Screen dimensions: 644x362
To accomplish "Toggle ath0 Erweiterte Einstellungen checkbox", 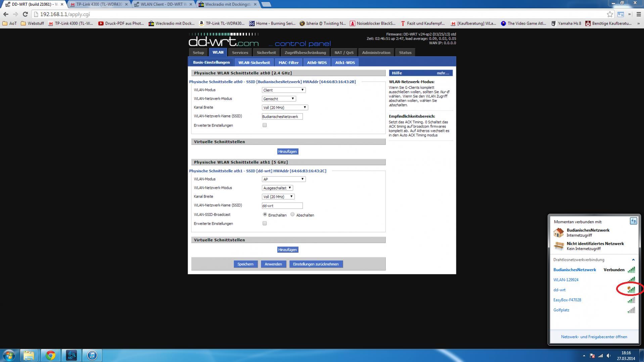I will [265, 125].
